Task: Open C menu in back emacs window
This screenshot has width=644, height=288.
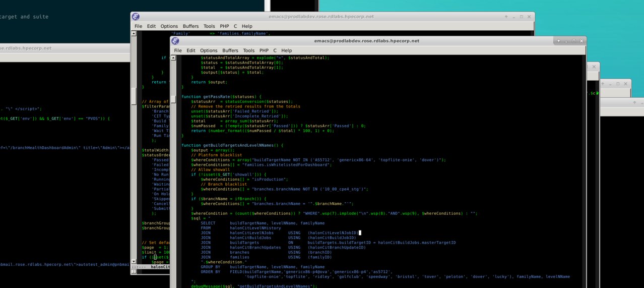Action: [235, 26]
